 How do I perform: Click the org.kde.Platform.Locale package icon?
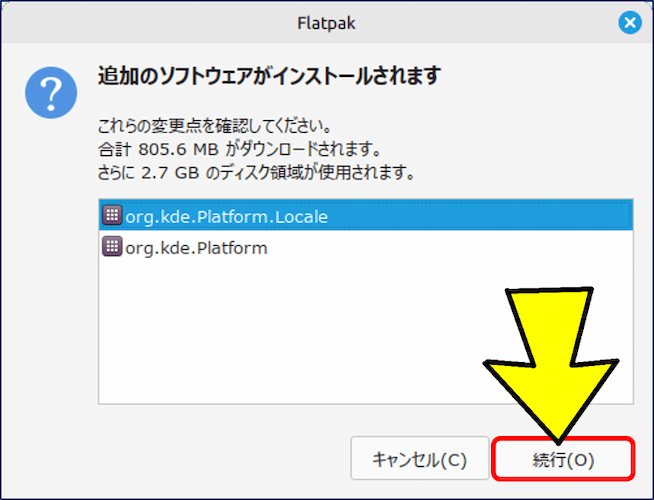point(112,215)
